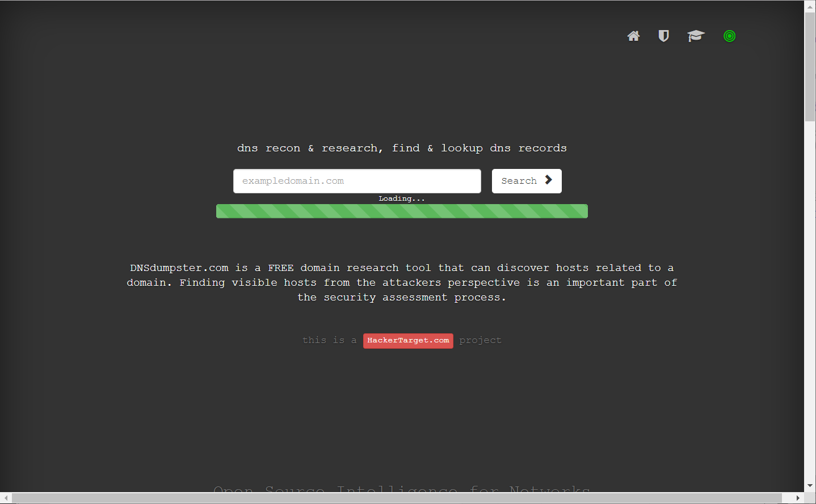Click the green target icon
This screenshot has width=816, height=504.
tap(730, 36)
